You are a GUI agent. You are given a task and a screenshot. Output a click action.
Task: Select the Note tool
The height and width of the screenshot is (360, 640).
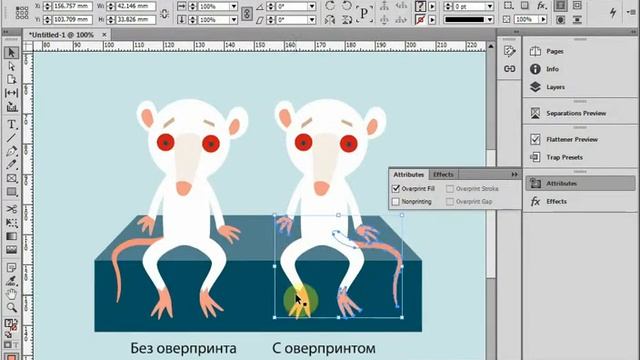[11, 268]
